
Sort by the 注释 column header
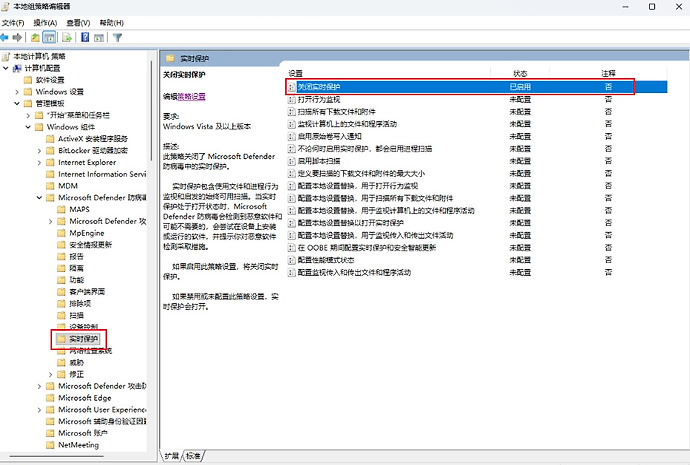click(608, 73)
